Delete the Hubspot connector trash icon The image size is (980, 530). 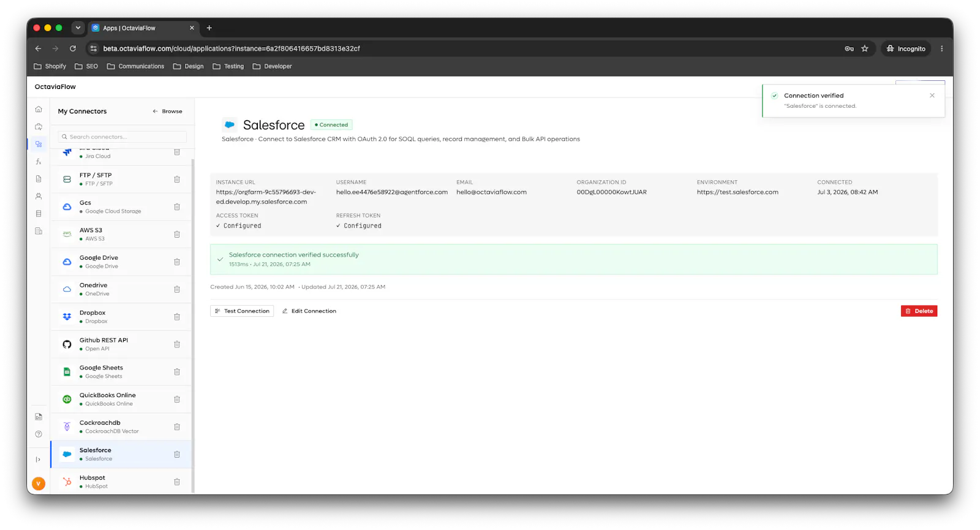click(177, 482)
